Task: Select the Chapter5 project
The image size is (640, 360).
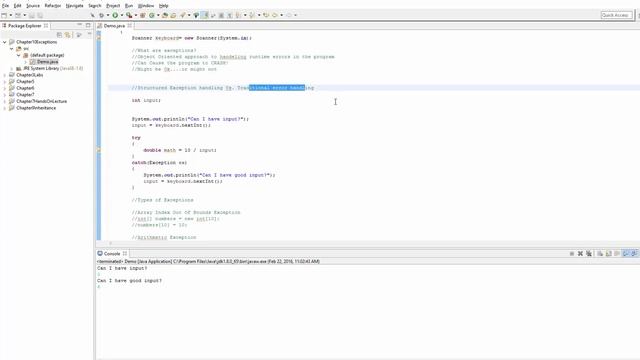Action: [25, 82]
